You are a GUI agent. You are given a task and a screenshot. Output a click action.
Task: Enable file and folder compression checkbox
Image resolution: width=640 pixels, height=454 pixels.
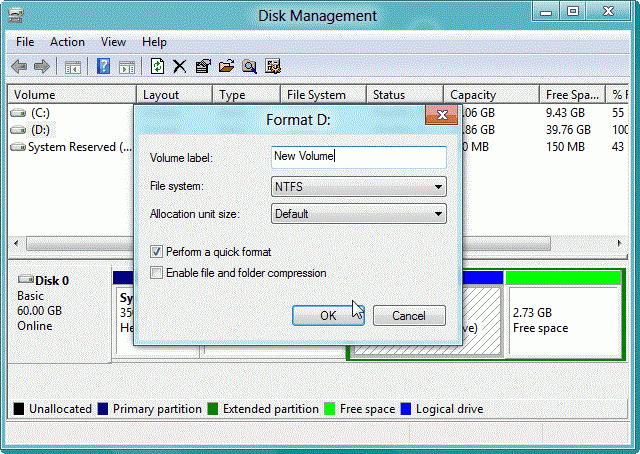pyautogui.click(x=156, y=272)
